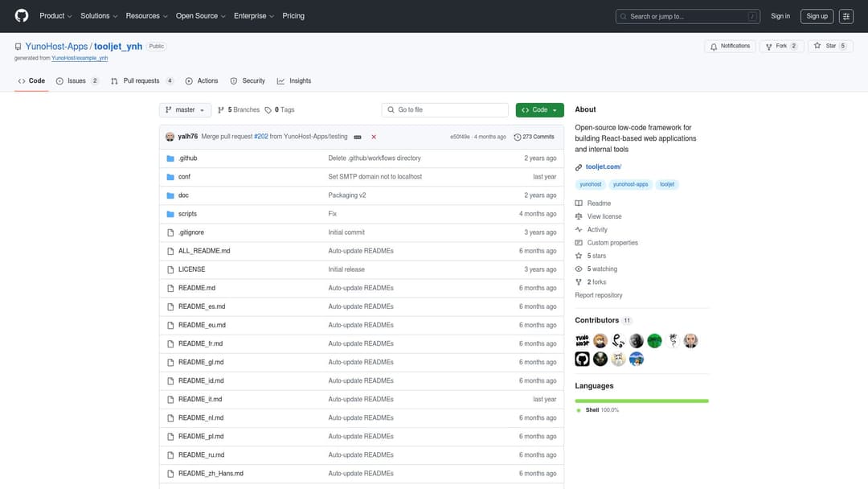Open the accessibility settings icon in header
868x489 pixels.
tap(845, 17)
